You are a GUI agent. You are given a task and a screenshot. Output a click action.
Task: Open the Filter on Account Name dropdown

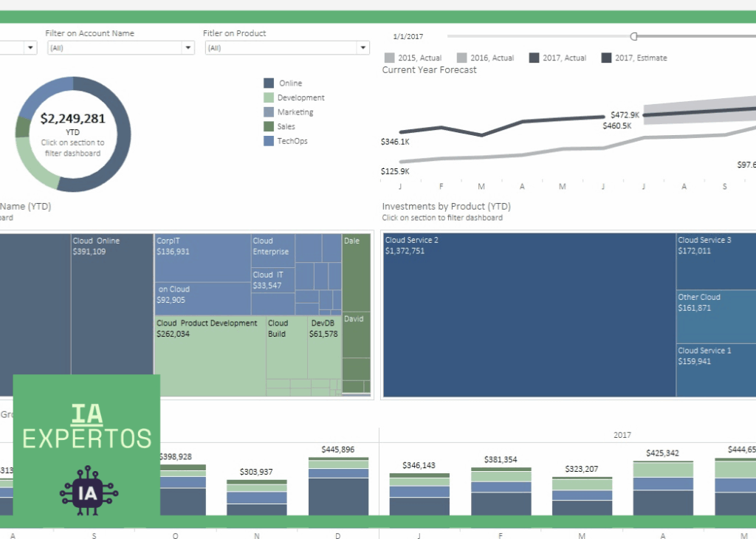coord(188,47)
